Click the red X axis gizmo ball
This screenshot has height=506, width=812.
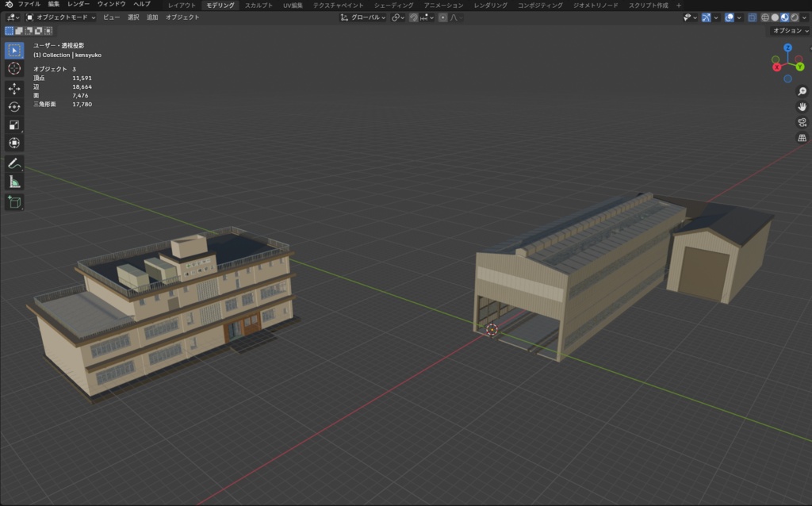point(777,67)
